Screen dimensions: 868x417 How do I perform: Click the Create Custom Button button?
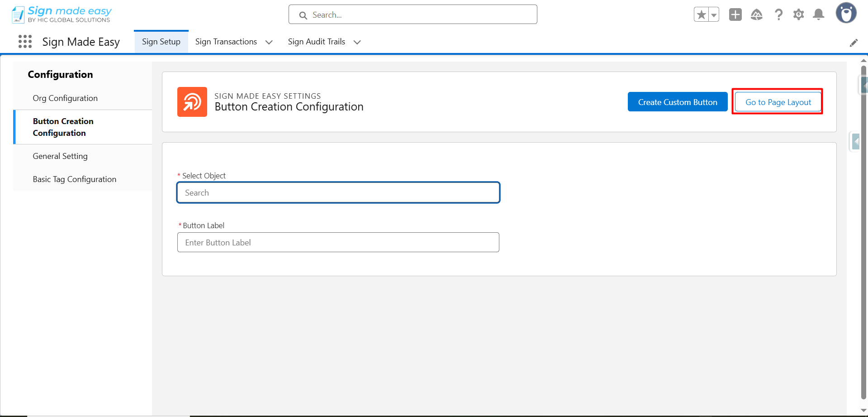coord(677,102)
